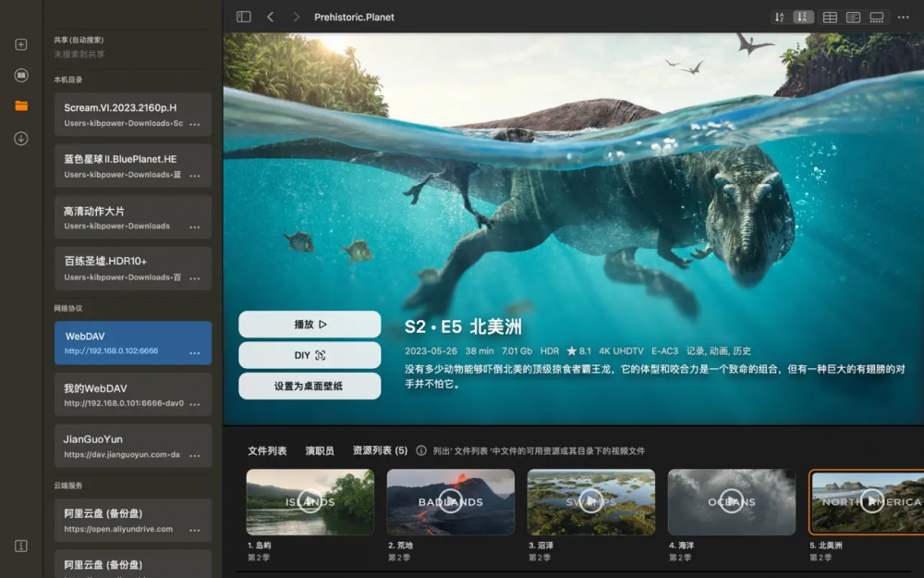Open options for 百练圣墟.HDR10+ entry

(195, 278)
